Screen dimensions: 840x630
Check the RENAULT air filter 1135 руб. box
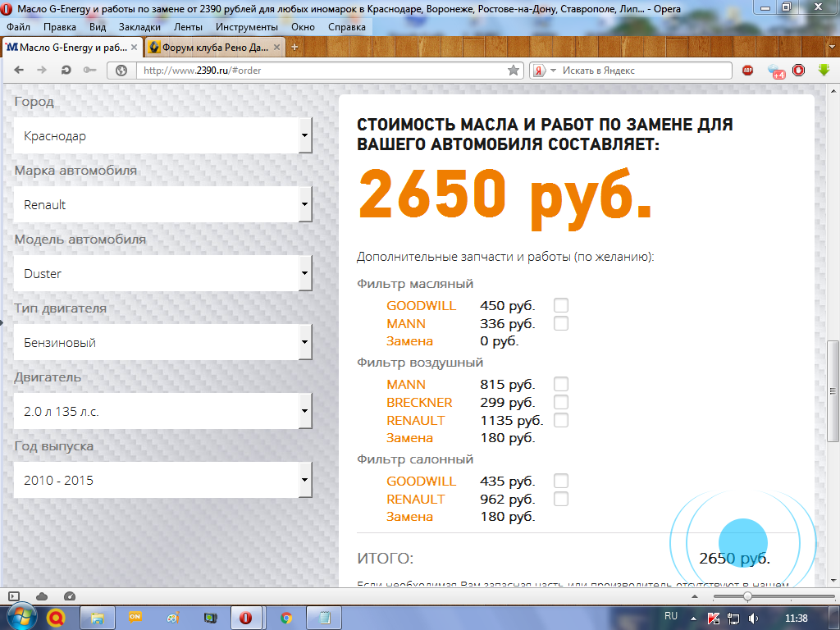tap(561, 420)
